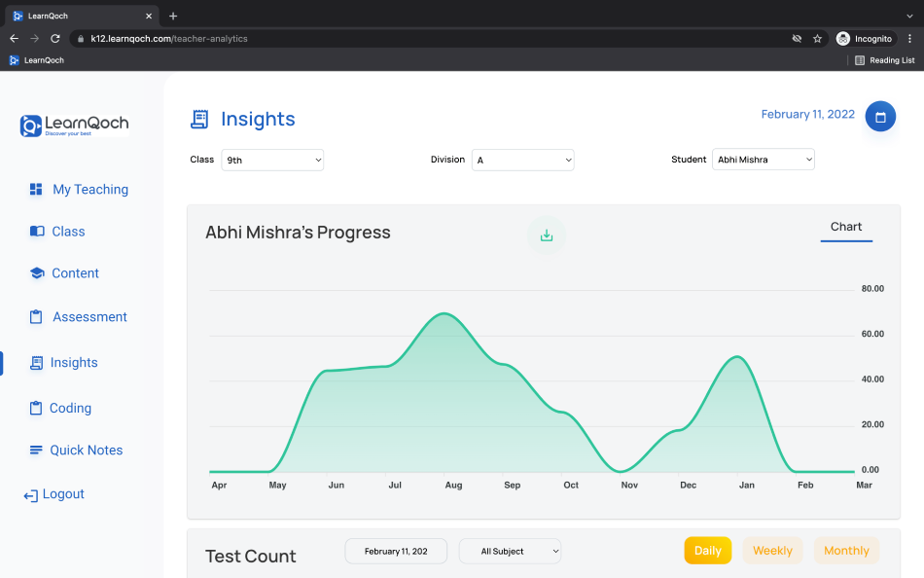Expand the Class 9th dropdown

pyautogui.click(x=272, y=160)
